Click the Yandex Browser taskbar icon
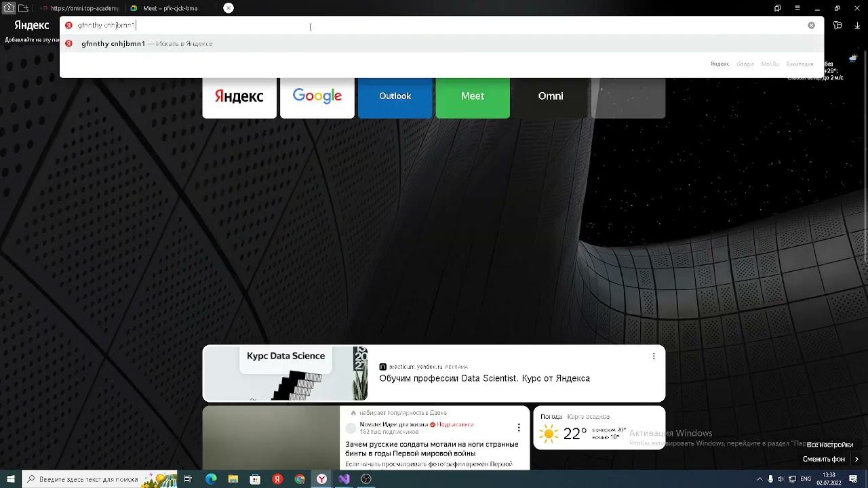868x488 pixels. click(x=321, y=479)
